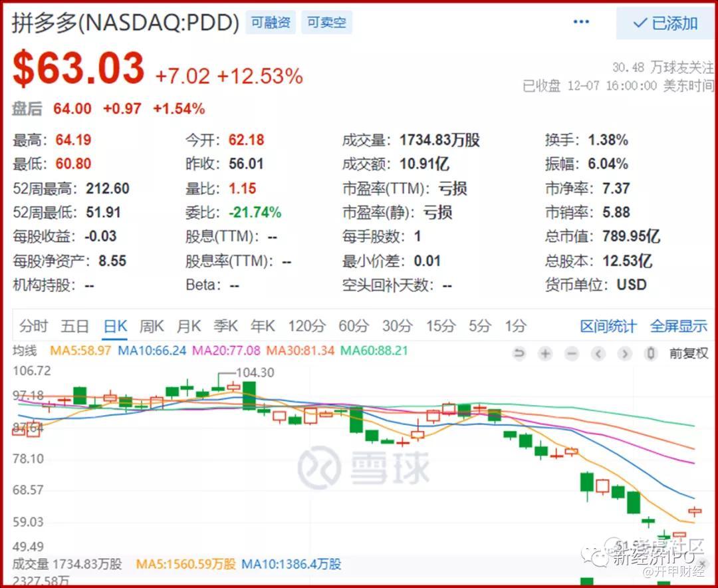Click the MA30:81.34 indicator label

[300, 351]
